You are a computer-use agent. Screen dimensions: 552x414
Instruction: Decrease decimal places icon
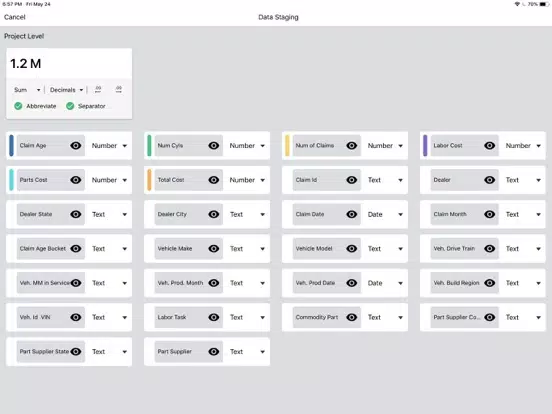[98, 89]
